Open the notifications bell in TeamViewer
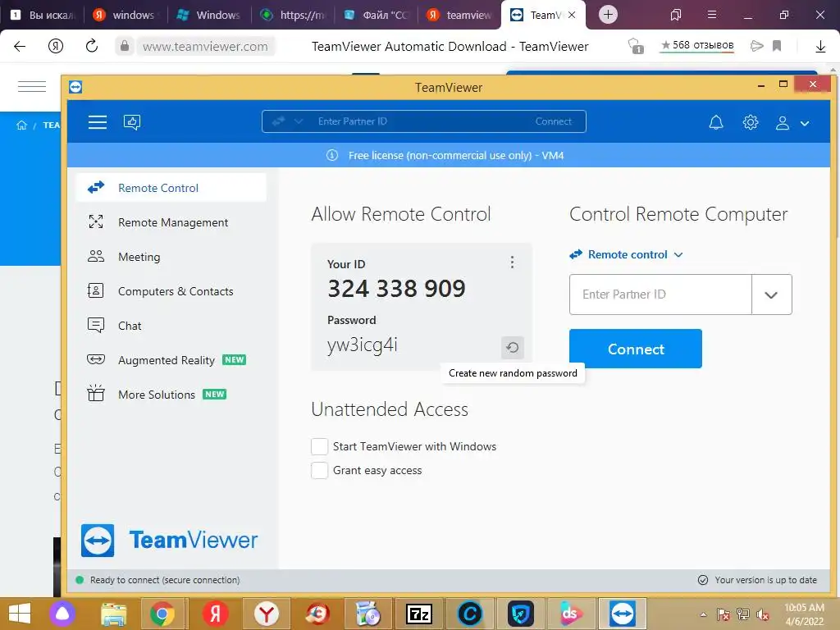The height and width of the screenshot is (630, 840). coord(715,123)
